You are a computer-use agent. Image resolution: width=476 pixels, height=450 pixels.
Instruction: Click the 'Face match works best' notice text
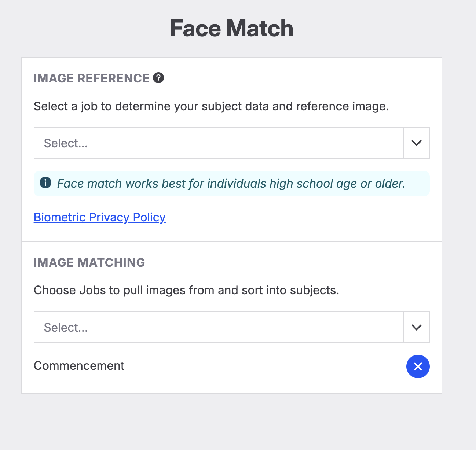231,184
